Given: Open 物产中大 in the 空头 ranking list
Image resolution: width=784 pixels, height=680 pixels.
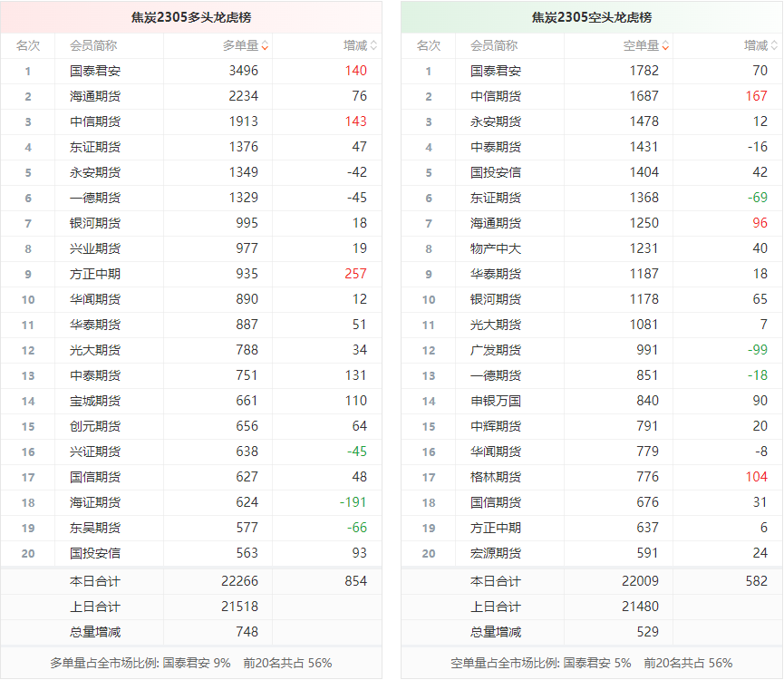Looking at the screenshot, I should [x=496, y=248].
